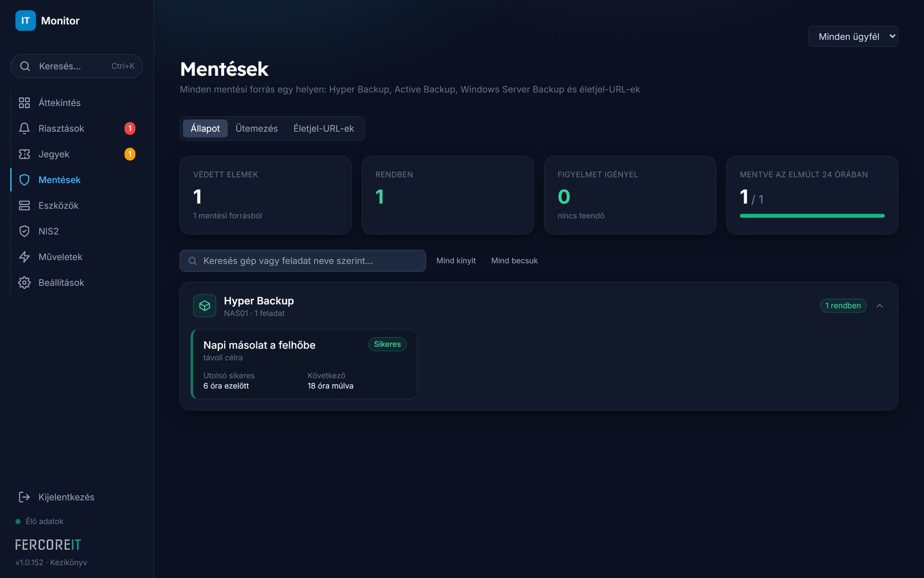Click the 1 rendben status pill
This screenshot has width=924, height=578.
(843, 306)
